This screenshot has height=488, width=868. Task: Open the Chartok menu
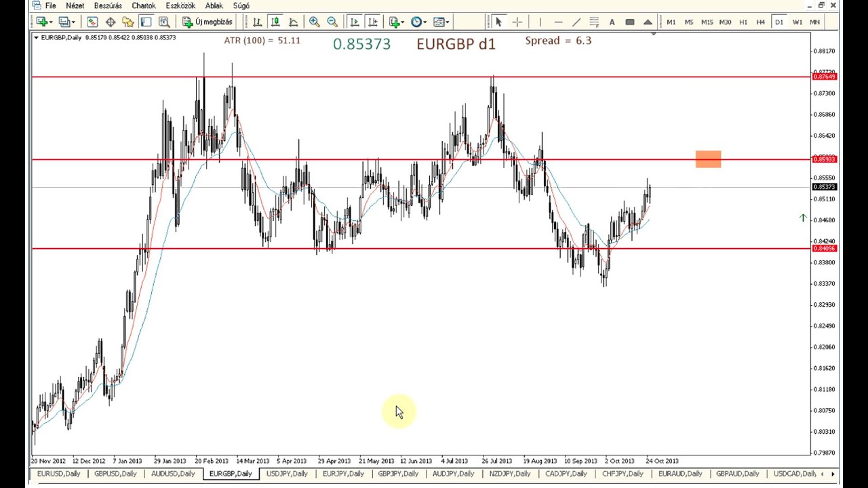144,5
